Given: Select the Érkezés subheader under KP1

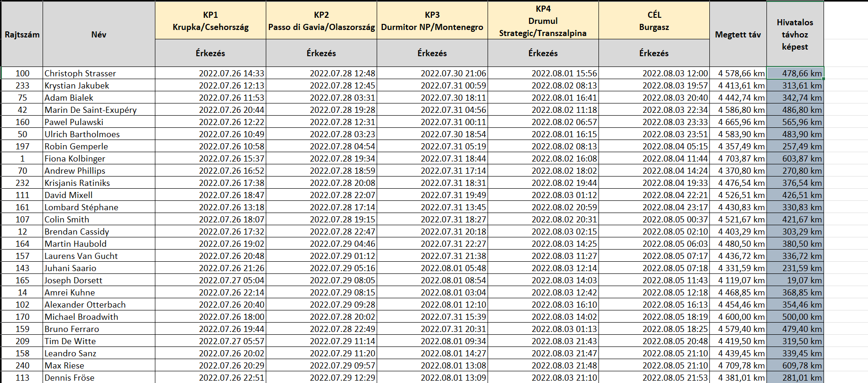Looking at the screenshot, I should coord(211,53).
